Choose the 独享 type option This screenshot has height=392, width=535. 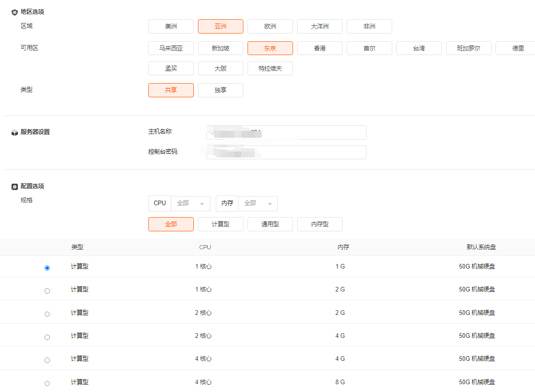[x=220, y=90]
